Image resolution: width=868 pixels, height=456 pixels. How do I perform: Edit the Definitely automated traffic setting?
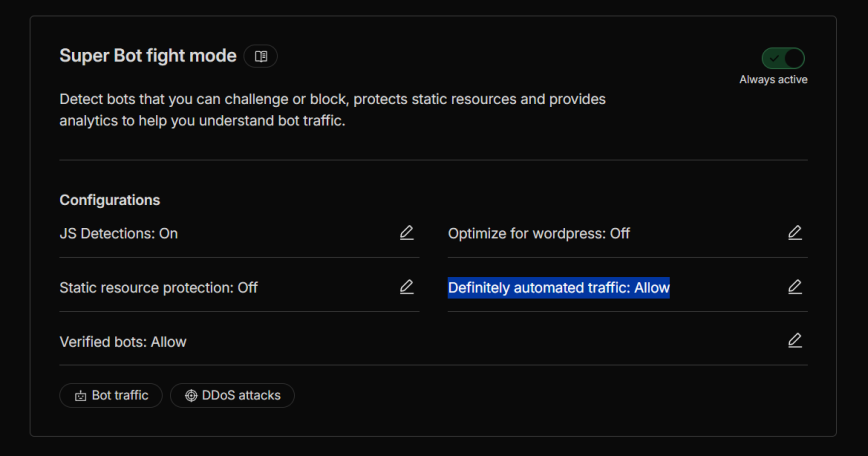pos(794,287)
